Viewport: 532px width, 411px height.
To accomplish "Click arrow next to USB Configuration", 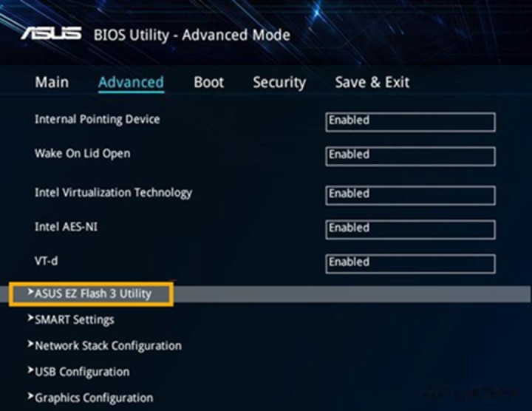I will point(30,370).
